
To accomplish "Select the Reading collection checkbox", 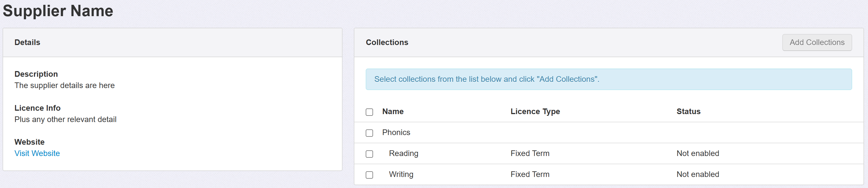I will 369,154.
